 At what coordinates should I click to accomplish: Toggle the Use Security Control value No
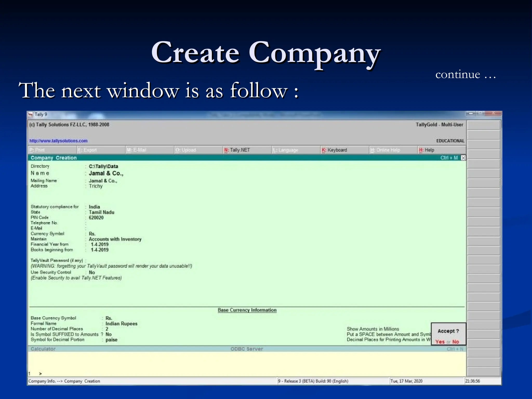tap(92, 272)
